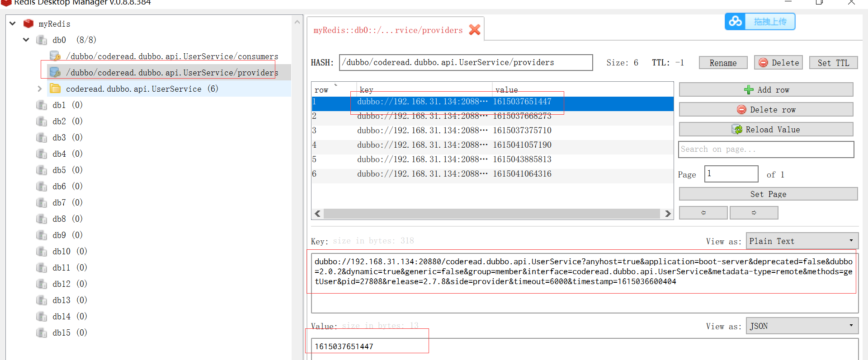Click the db13 database icon
Viewport: 868px width, 360px height.
(42, 300)
